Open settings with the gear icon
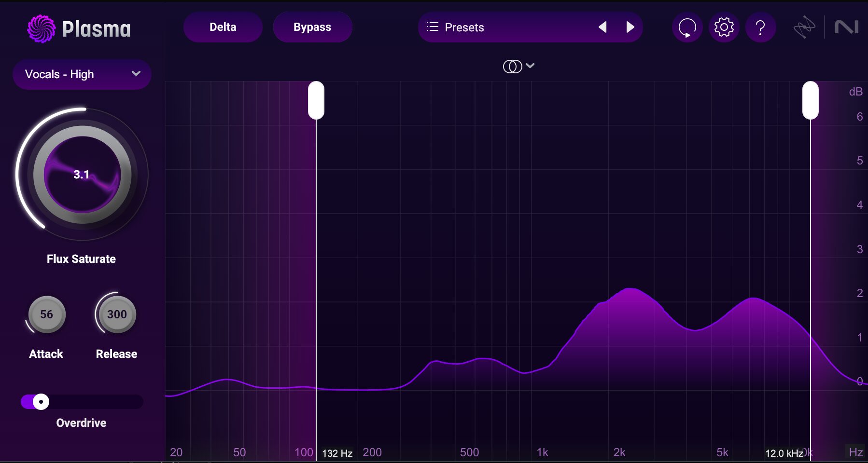Screen dimensions: 868x463 pos(724,27)
